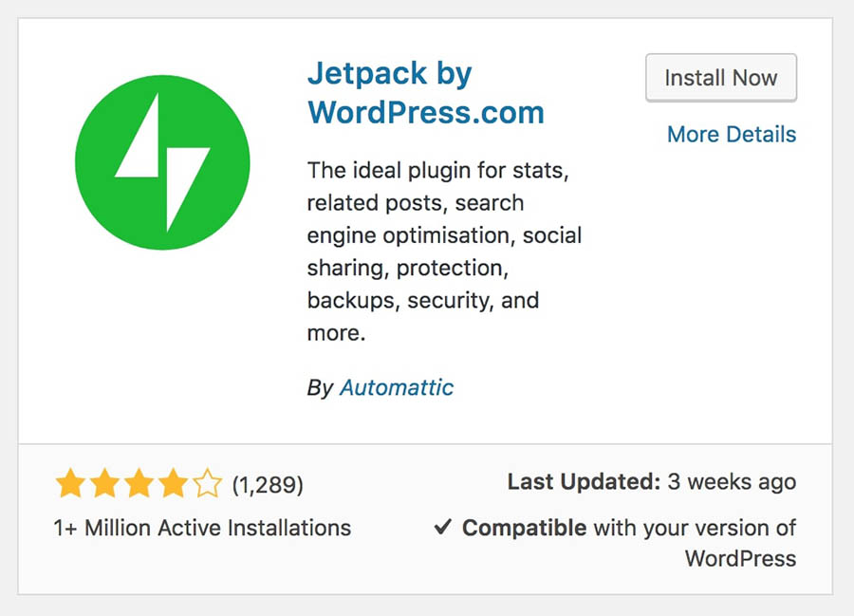This screenshot has height=616, width=854.
Task: Click the green Jetpack logo icon
Action: 162,162
